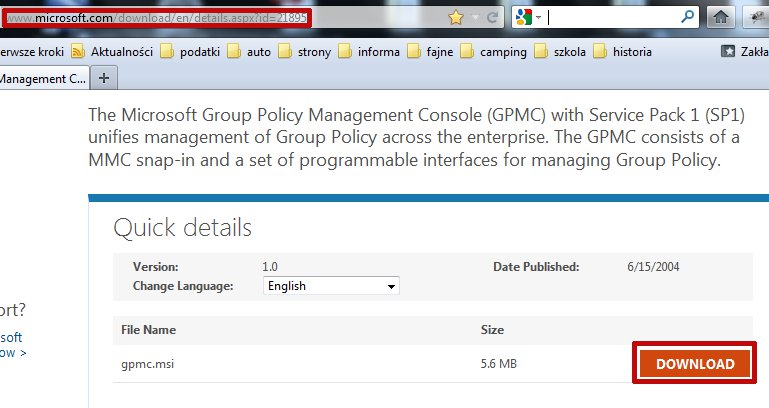Select the Management C... browser tab
769x408 pixels.
[43, 78]
